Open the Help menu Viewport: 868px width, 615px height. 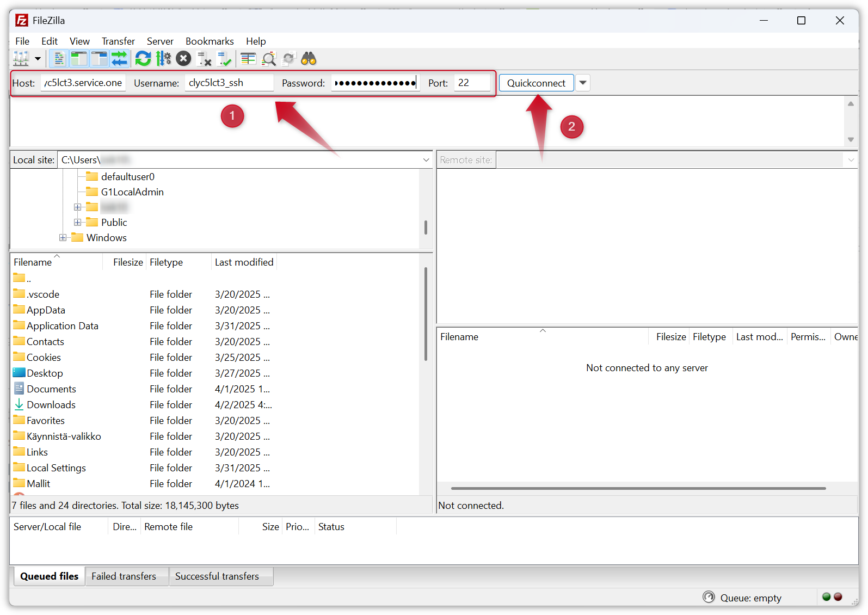tap(256, 41)
